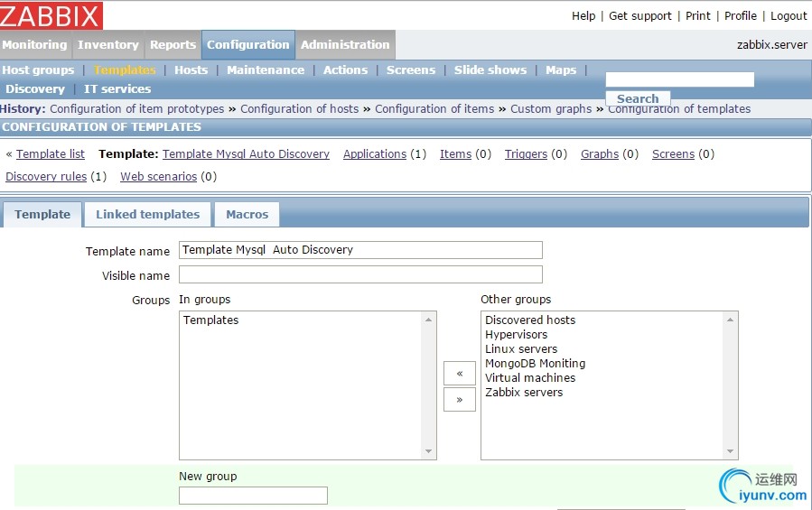Open Hosts submenu item

[191, 70]
